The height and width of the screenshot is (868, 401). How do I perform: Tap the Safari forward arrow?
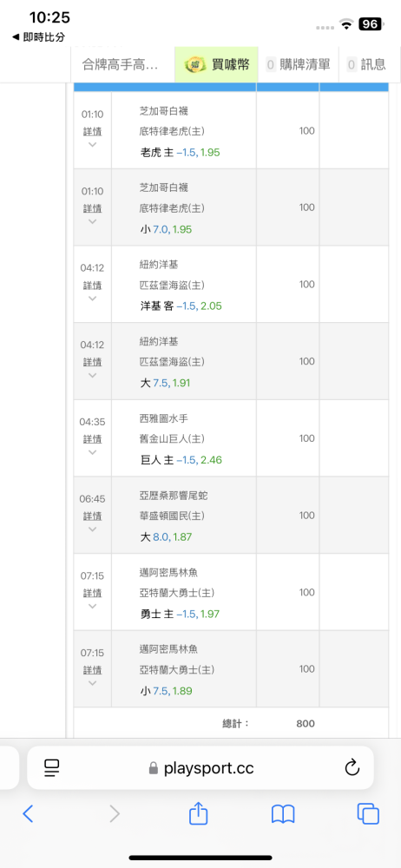114,814
